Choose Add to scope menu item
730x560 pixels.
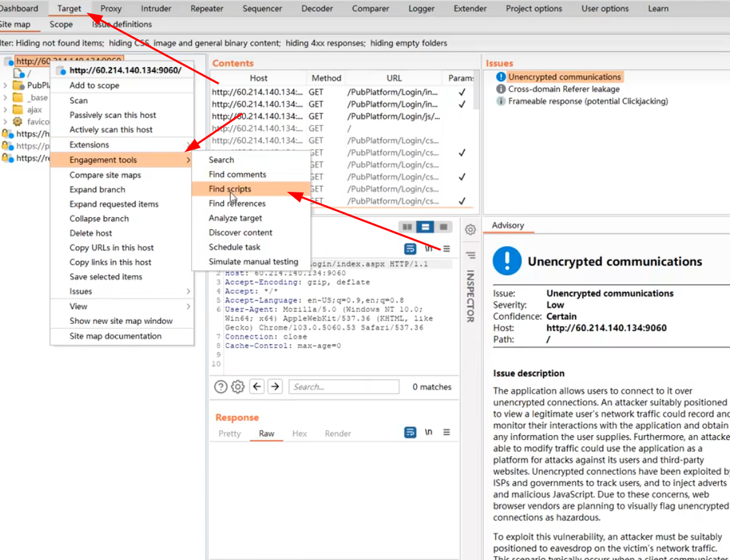tap(122, 85)
